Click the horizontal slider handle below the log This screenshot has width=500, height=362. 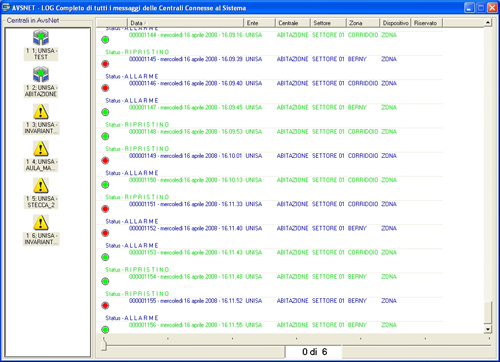tap(104, 345)
